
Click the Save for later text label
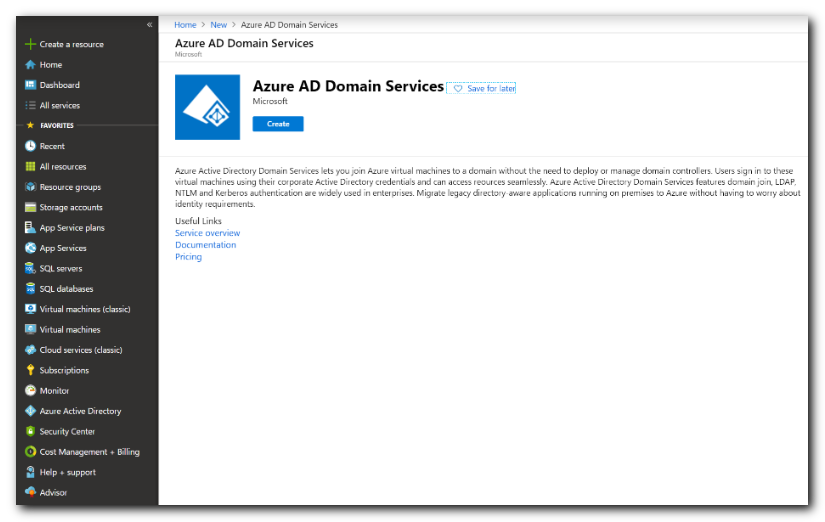coord(491,88)
